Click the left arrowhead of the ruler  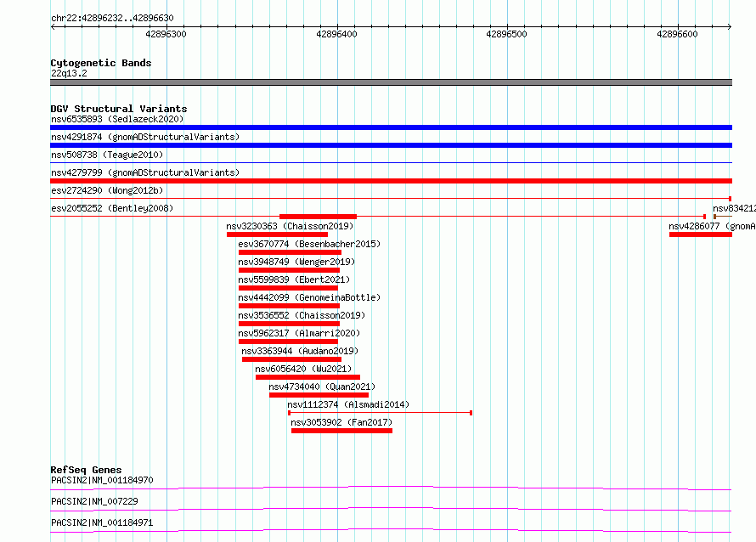click(x=53, y=27)
